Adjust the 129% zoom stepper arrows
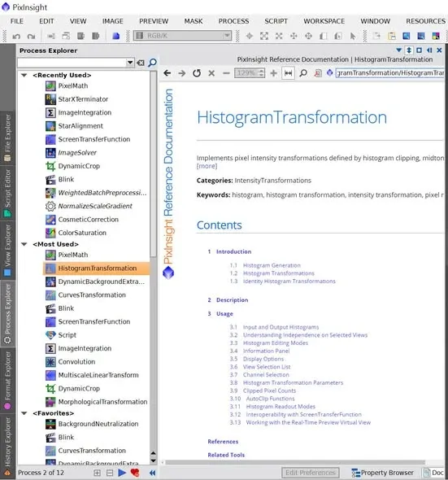The height and width of the screenshot is (480, 448). click(x=261, y=73)
